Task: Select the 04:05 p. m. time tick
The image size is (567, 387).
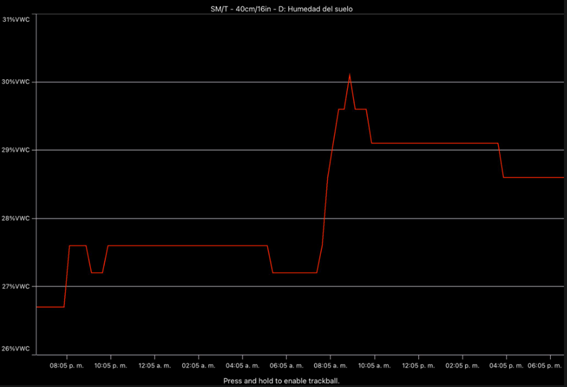Action: coord(506,366)
